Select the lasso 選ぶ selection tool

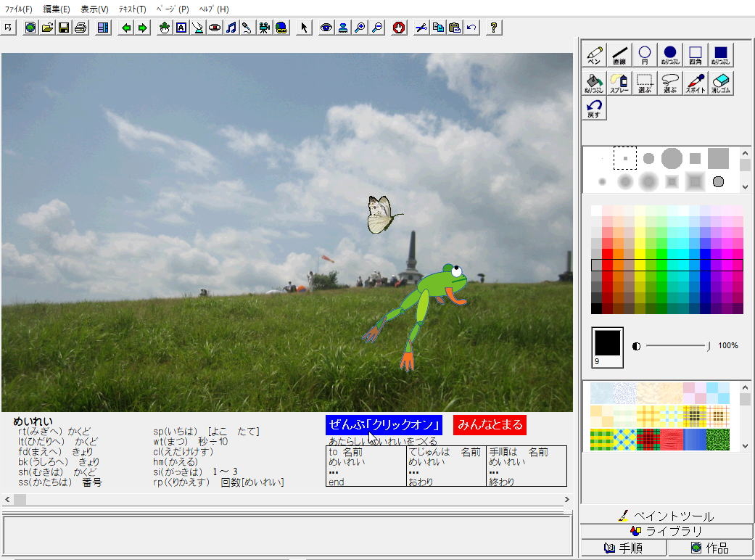670,83
